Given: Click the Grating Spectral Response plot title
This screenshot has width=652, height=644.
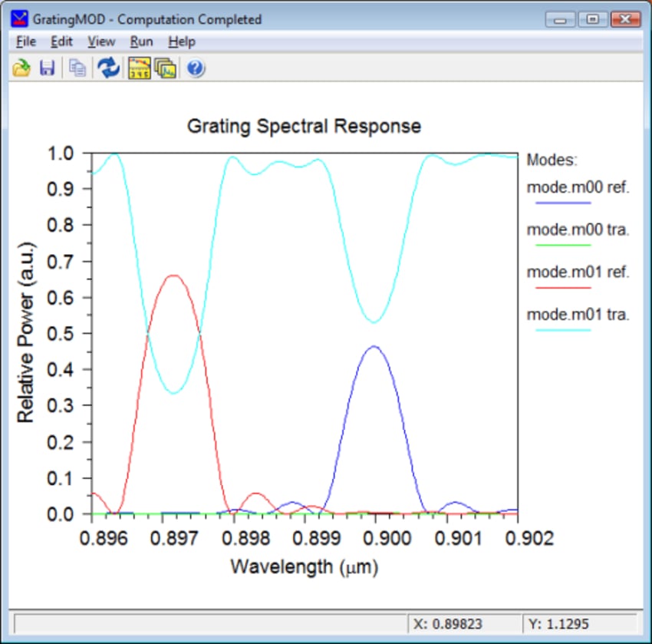Looking at the screenshot, I should tap(304, 126).
